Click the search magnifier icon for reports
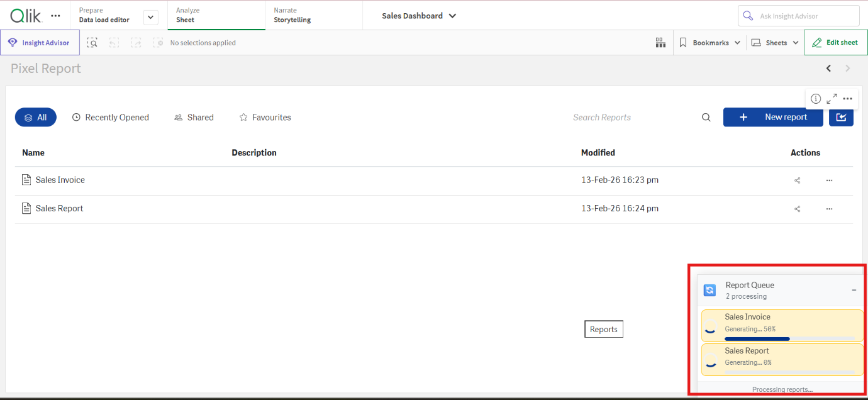The height and width of the screenshot is (400, 868). [706, 118]
